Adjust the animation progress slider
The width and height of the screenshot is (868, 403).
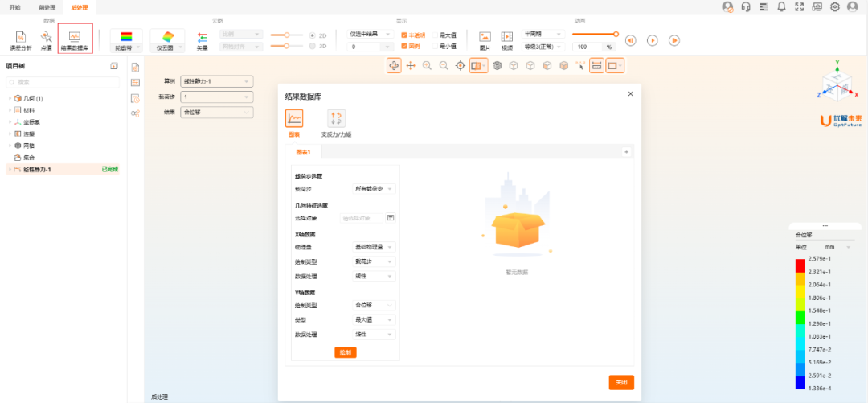coord(595,35)
